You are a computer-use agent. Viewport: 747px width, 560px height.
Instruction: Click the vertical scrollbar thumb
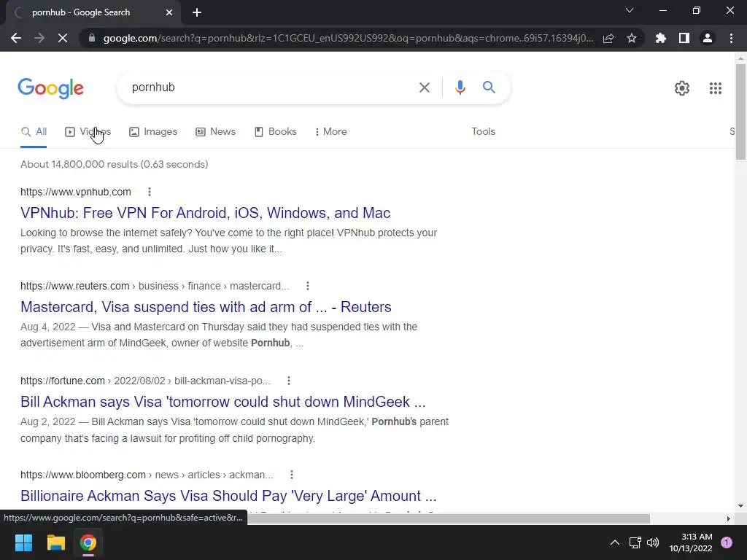click(740, 112)
